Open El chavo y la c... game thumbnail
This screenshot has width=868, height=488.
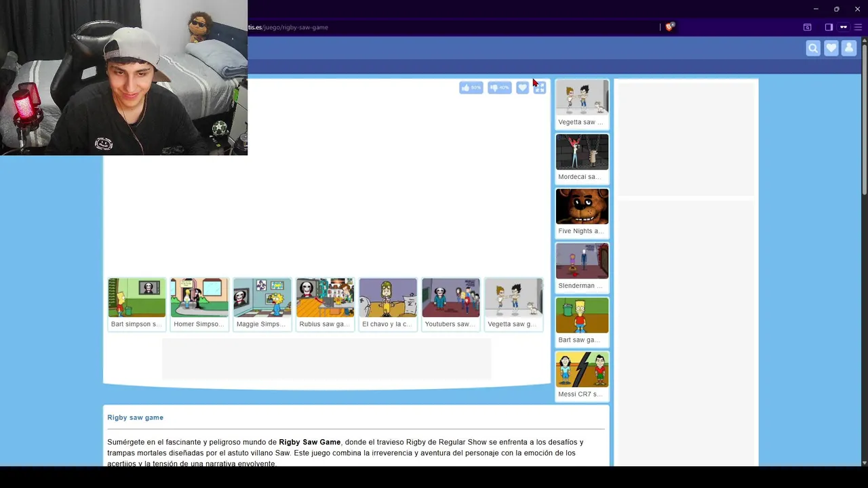pos(388,298)
